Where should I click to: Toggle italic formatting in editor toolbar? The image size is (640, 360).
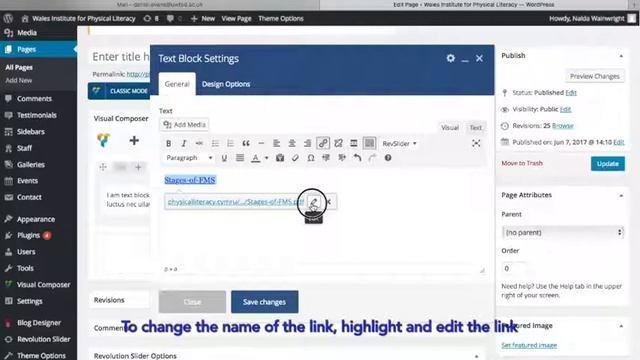coord(184,144)
